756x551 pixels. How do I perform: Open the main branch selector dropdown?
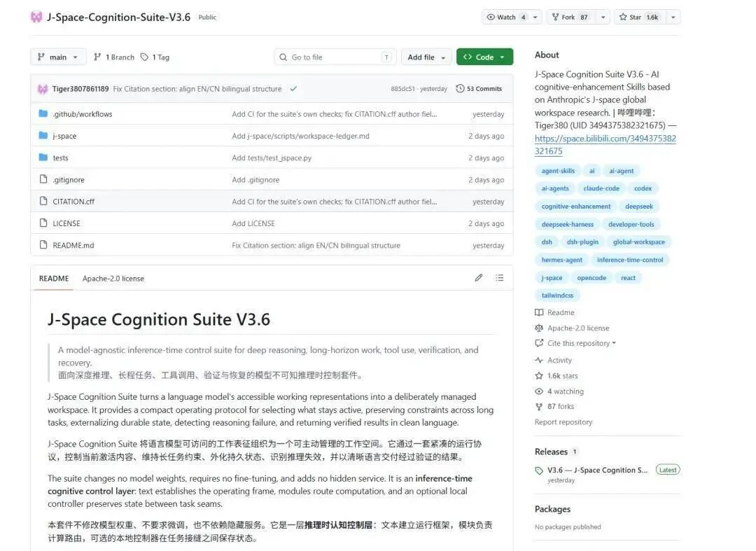(58, 57)
